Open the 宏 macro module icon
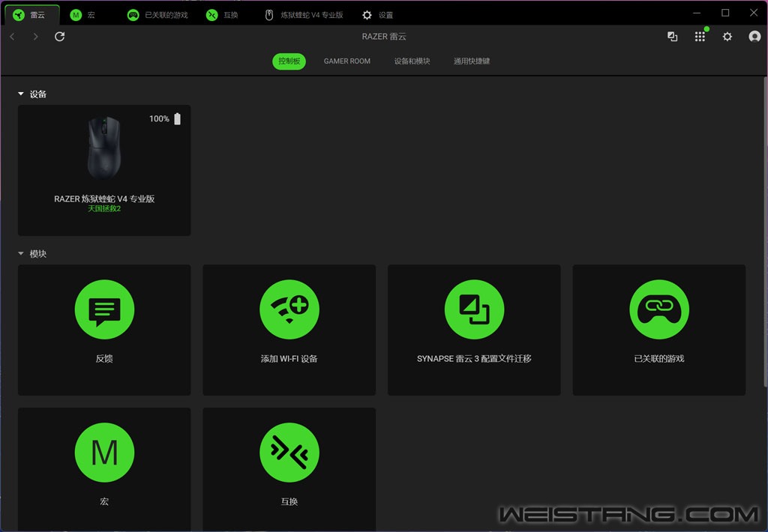The height and width of the screenshot is (532, 768). [104, 452]
